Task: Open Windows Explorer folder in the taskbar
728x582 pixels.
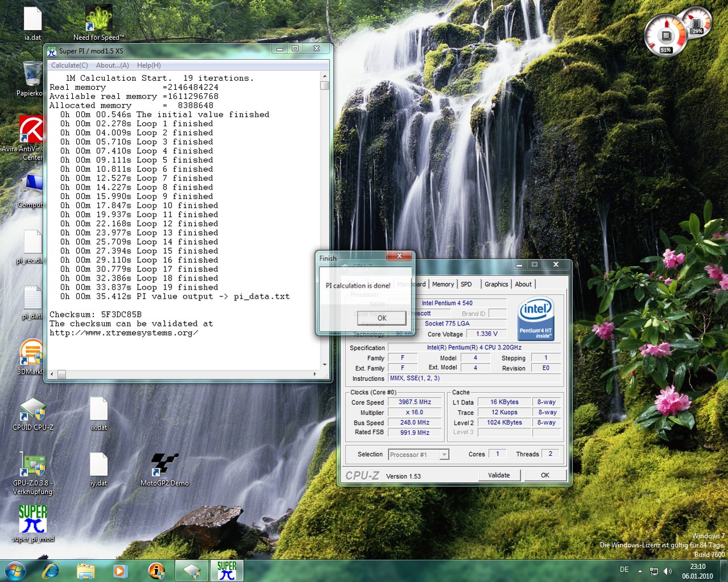Action: point(86,570)
